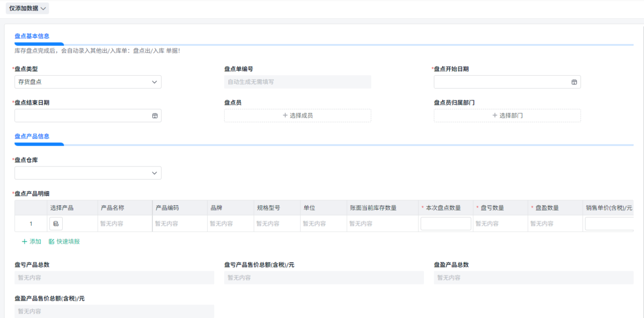Expand the 盘点类型 dropdown showing 存货盘点
Screen dimensions: 644x318
point(88,82)
